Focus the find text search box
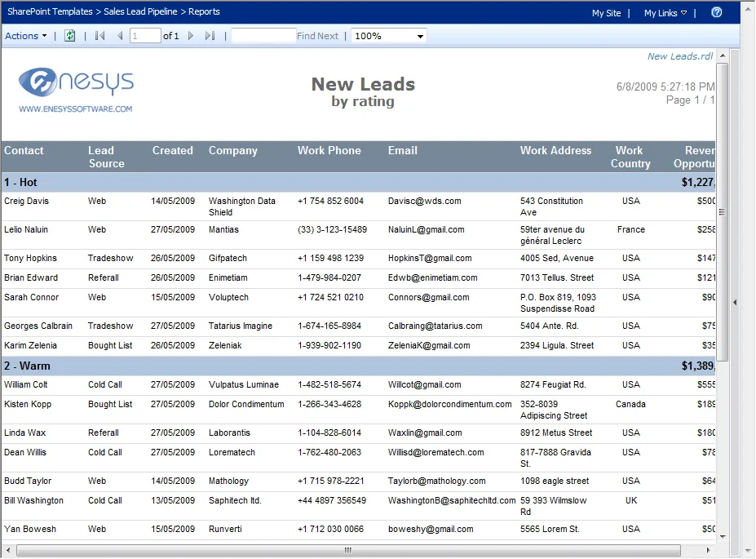Screen dimensions: 756x559 [263, 36]
